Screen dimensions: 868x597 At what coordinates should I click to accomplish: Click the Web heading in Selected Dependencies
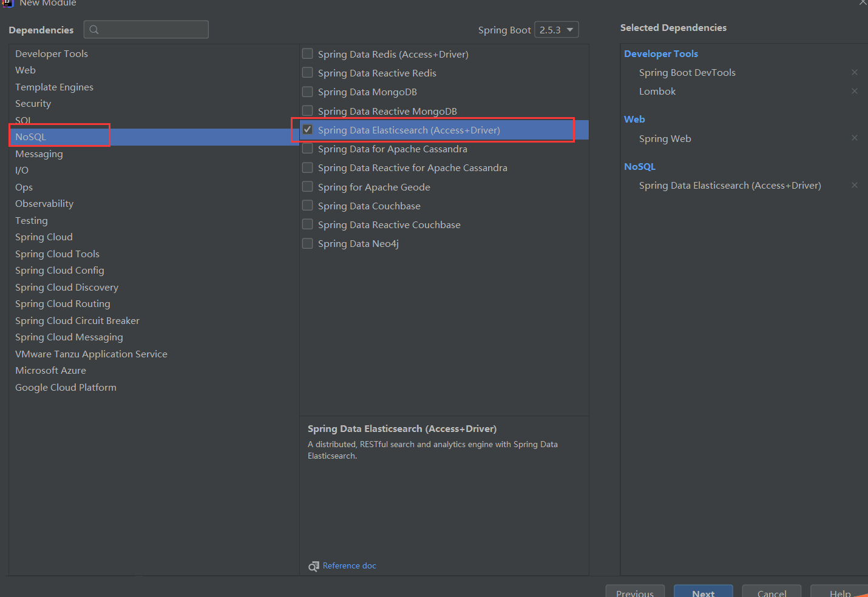pos(634,119)
